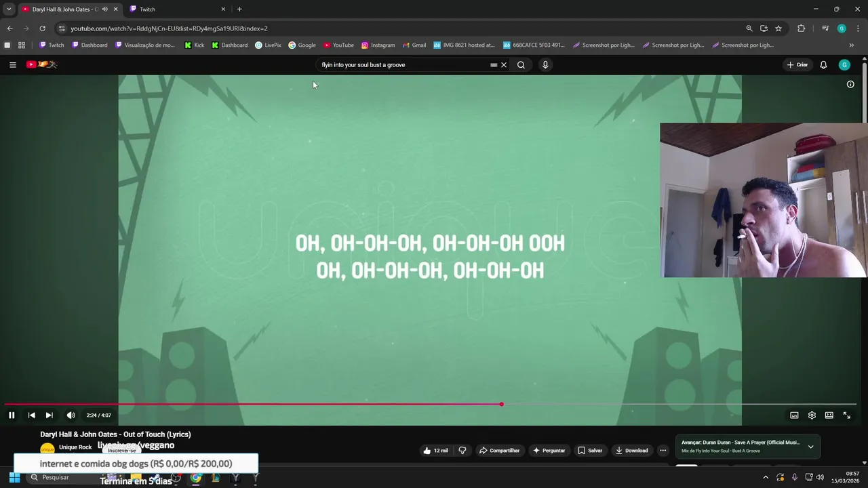Image resolution: width=868 pixels, height=488 pixels.
Task: Clear the search query with X
Action: (x=504, y=65)
